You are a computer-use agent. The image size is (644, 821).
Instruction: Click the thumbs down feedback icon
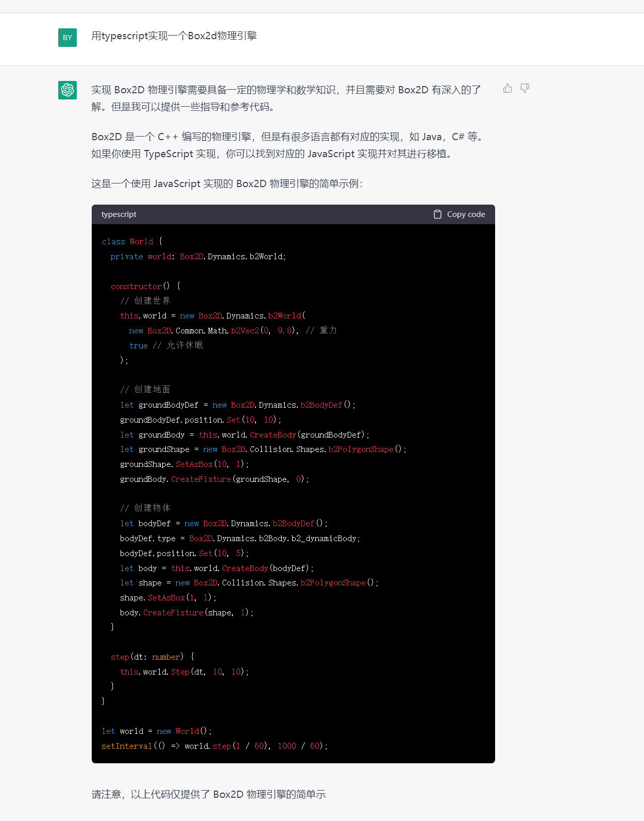(x=524, y=89)
